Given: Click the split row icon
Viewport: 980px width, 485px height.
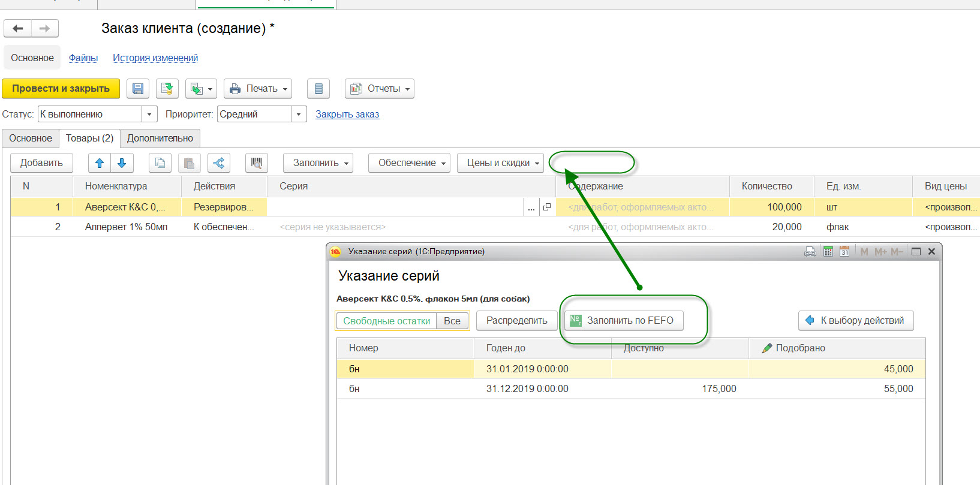Looking at the screenshot, I should pyautogui.click(x=219, y=162).
